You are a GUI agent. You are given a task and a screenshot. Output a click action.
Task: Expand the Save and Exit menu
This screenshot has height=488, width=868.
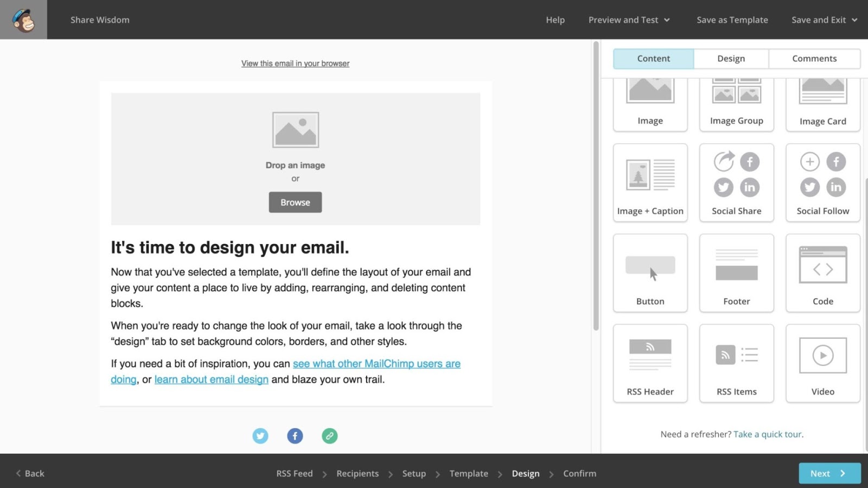824,20
